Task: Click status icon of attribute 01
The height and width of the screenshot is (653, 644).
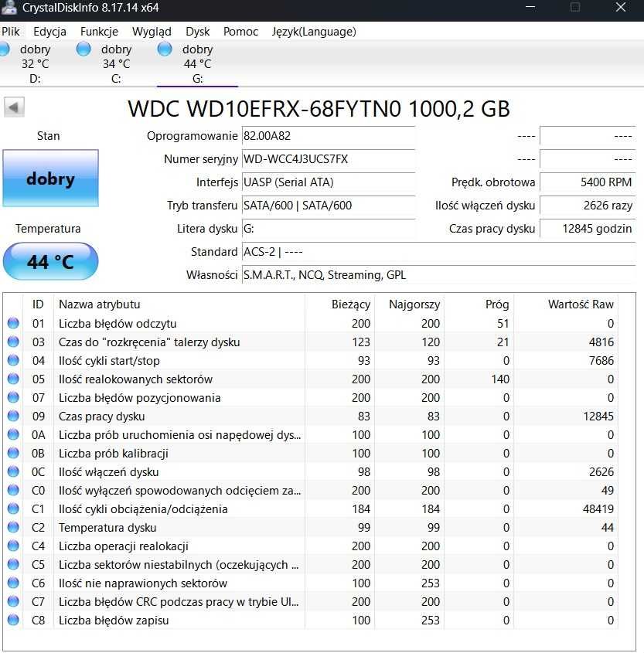Action: click(x=13, y=323)
